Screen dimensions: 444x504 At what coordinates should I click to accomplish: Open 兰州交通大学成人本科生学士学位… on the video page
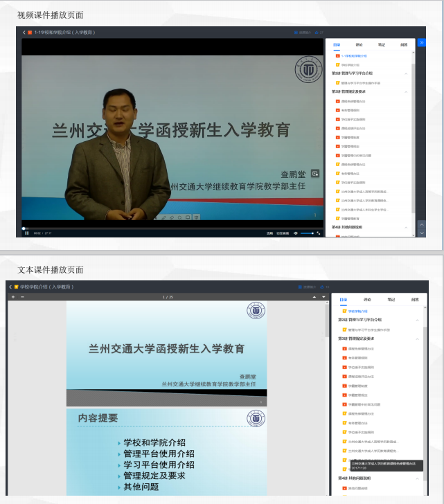(x=364, y=210)
